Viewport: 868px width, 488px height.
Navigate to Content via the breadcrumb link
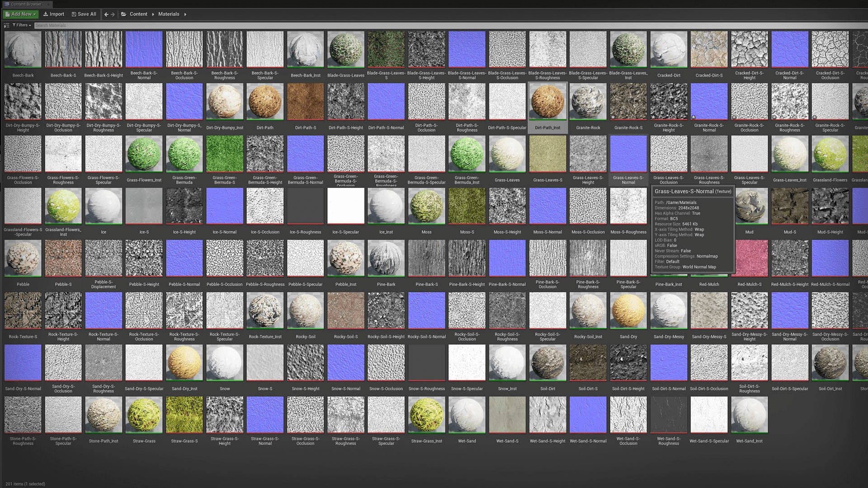138,14
